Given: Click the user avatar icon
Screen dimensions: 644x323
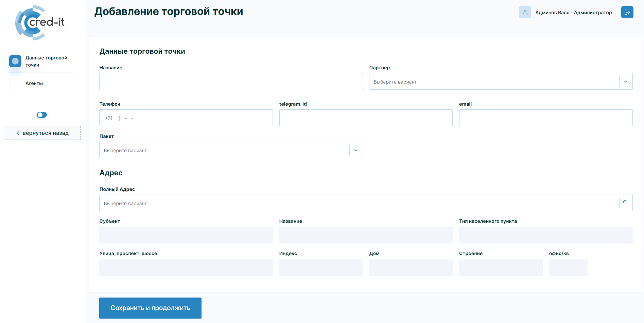Looking at the screenshot, I should pos(525,12).
